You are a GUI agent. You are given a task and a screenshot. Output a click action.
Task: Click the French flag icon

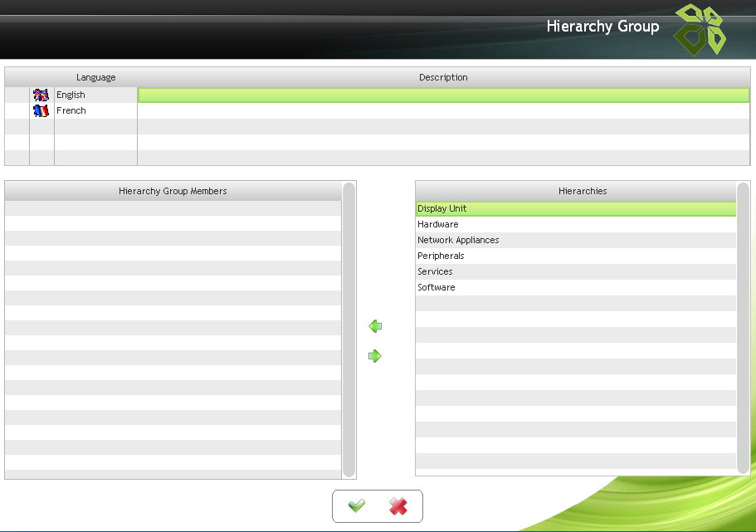[41, 110]
